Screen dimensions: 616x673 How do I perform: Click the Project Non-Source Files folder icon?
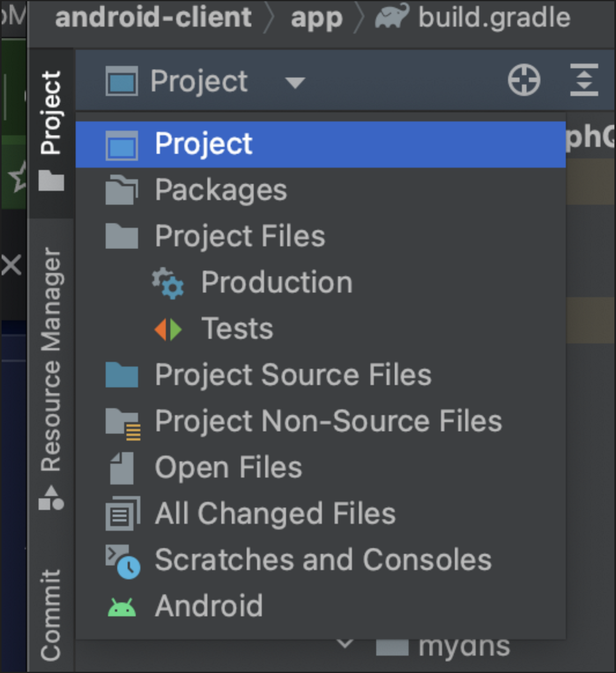[121, 421]
